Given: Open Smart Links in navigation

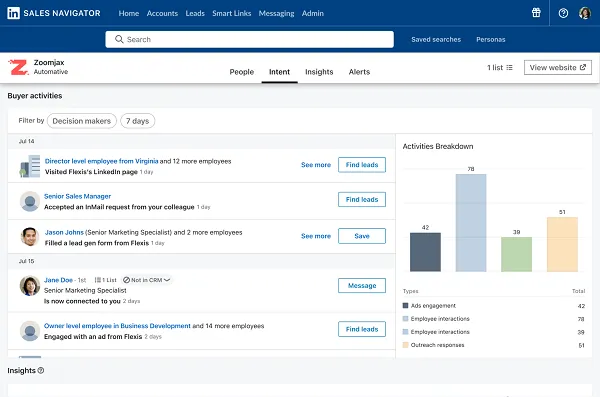Looking at the screenshot, I should (232, 13).
